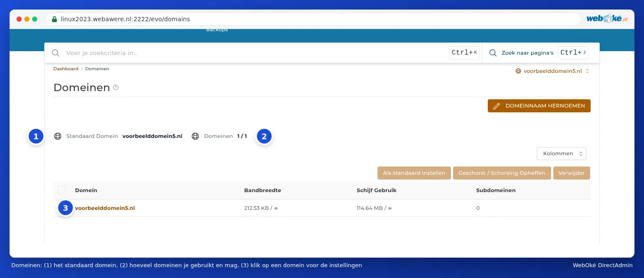
Task: Click the Ctrl+J shortcut badge
Action: click(573, 53)
